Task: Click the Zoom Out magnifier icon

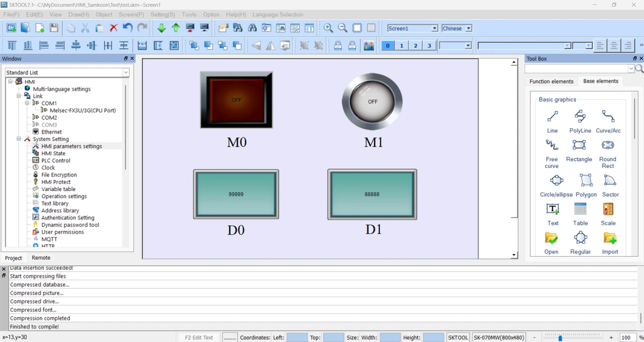Action: tap(342, 28)
